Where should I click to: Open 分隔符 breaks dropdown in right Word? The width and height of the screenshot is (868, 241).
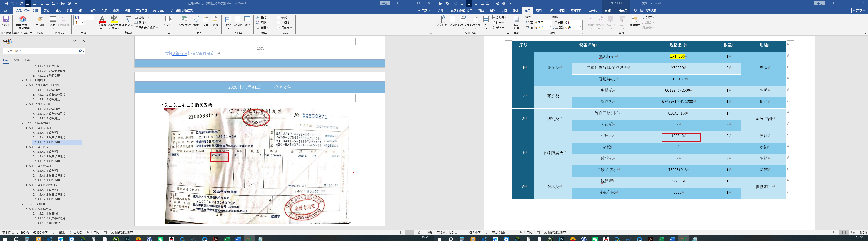click(x=499, y=17)
